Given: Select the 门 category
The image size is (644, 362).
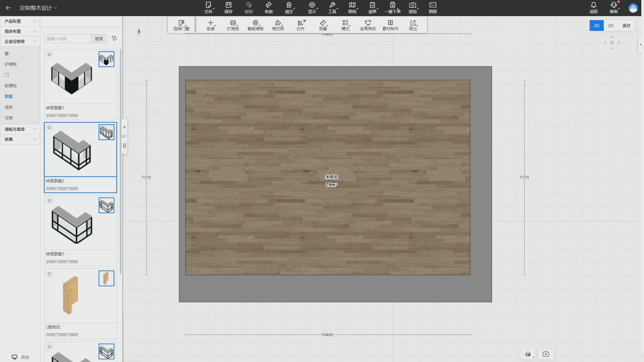Looking at the screenshot, I should click(7, 75).
